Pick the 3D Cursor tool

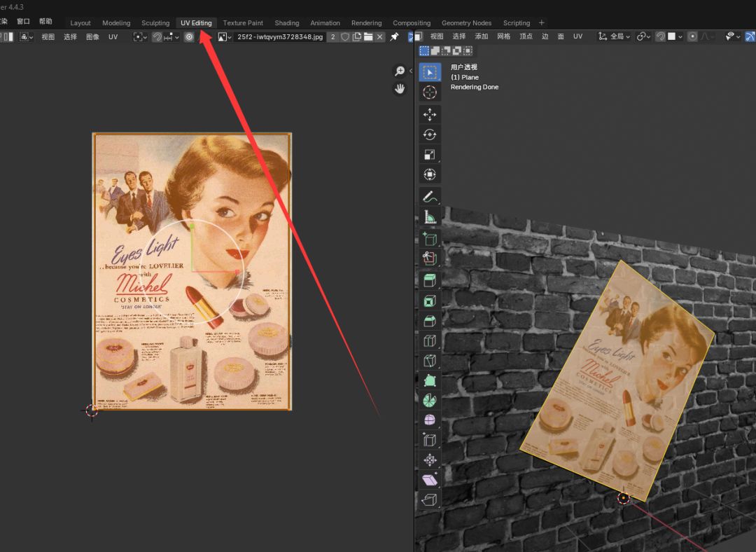(430, 92)
